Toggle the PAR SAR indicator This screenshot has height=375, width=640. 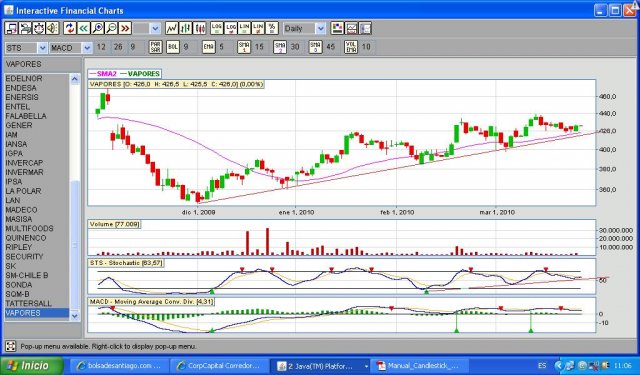point(156,47)
